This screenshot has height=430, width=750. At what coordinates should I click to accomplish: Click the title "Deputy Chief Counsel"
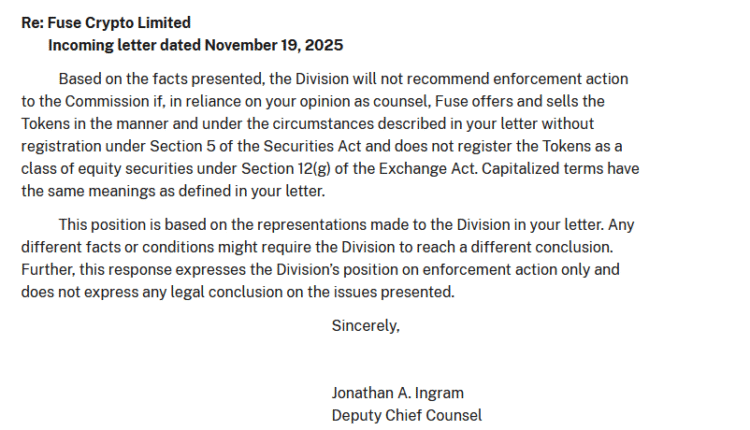coord(406,415)
